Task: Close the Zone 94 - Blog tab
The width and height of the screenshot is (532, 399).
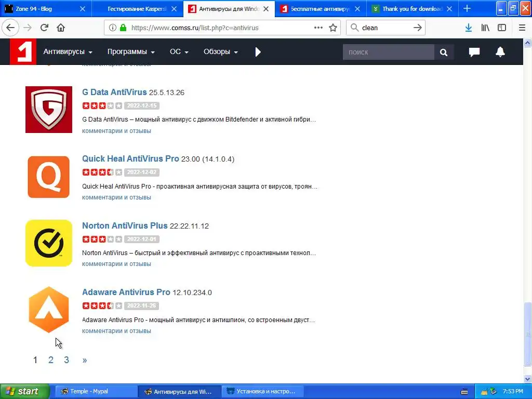Action: click(83, 9)
